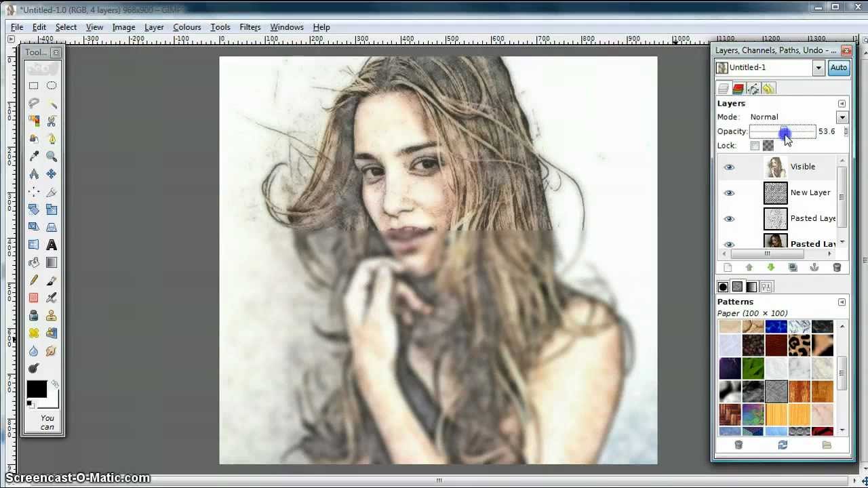
Task: Hide the Visible layer
Action: pyautogui.click(x=729, y=166)
